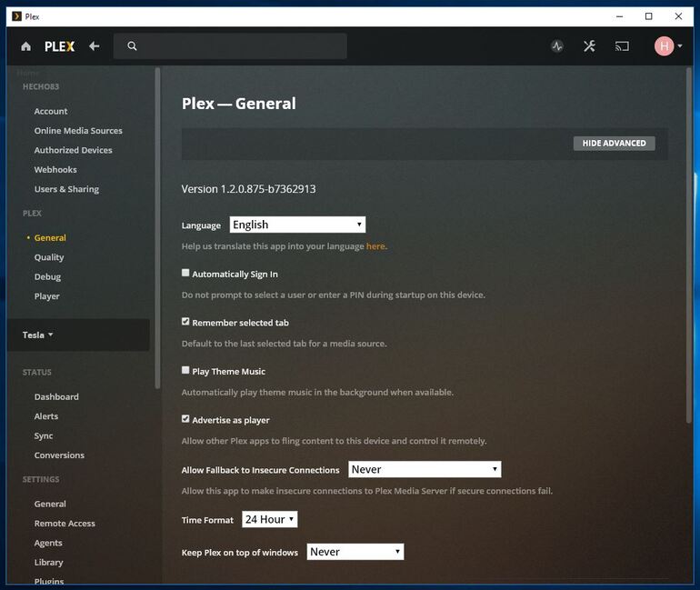Select the version text 1.2.0.875-b7362913
This screenshot has height=590, width=700.
268,189
